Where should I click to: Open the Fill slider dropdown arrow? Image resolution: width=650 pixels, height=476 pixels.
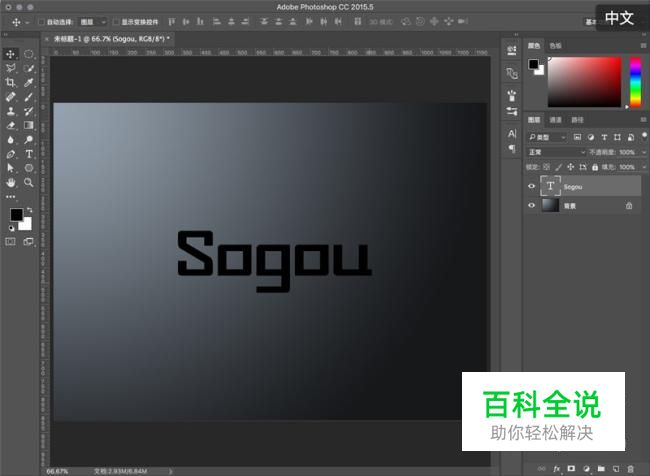[644, 167]
